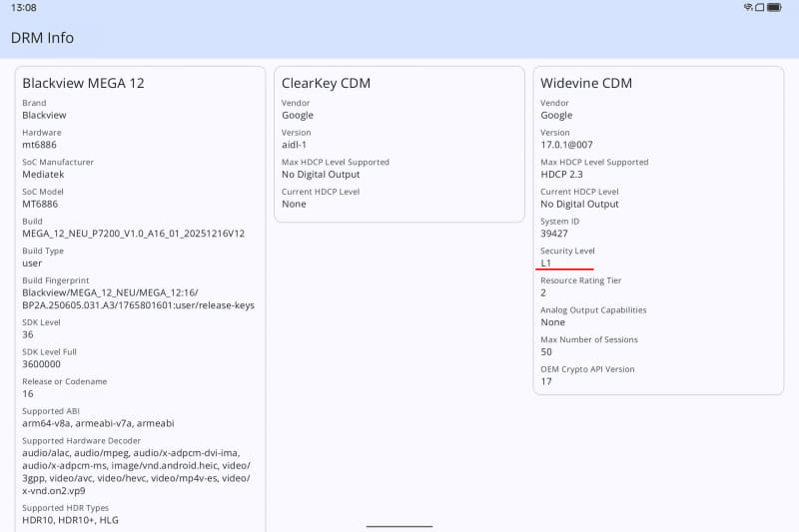The image size is (799, 532).
Task: Tap the Resource Rating Tier label
Action: [581, 280]
